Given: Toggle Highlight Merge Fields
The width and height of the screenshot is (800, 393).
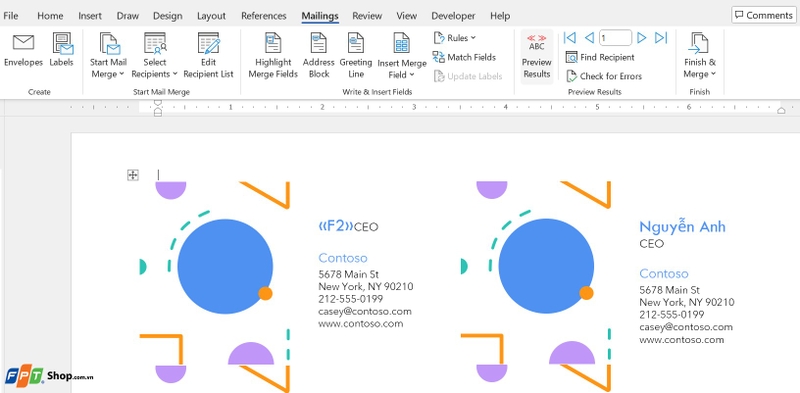Looking at the screenshot, I should pyautogui.click(x=273, y=56).
